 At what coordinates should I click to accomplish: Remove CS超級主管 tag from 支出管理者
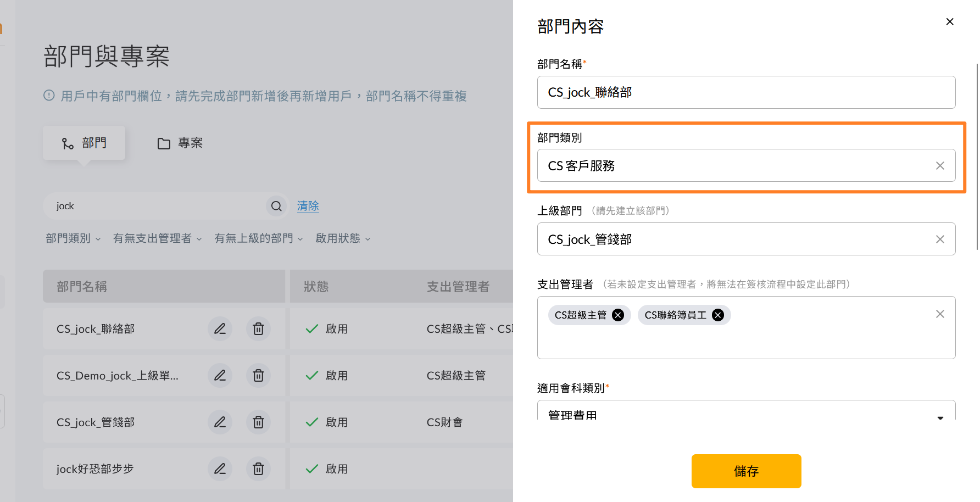tap(618, 315)
